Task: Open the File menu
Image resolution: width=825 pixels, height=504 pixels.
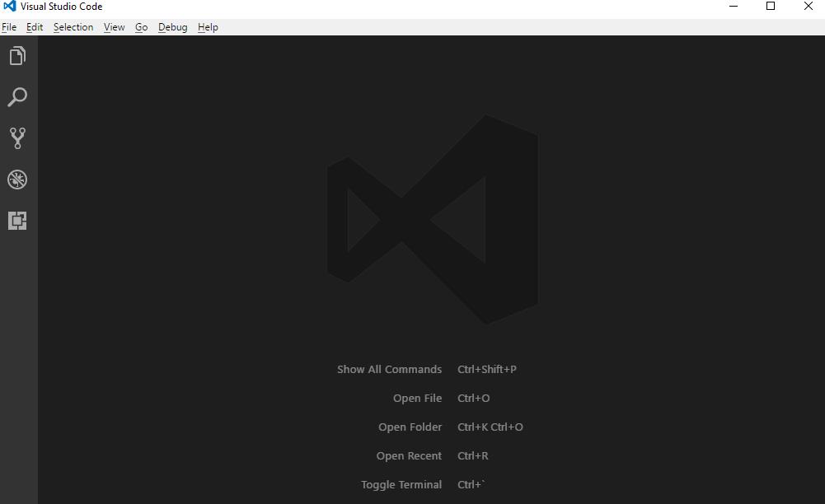Action: coord(9,27)
